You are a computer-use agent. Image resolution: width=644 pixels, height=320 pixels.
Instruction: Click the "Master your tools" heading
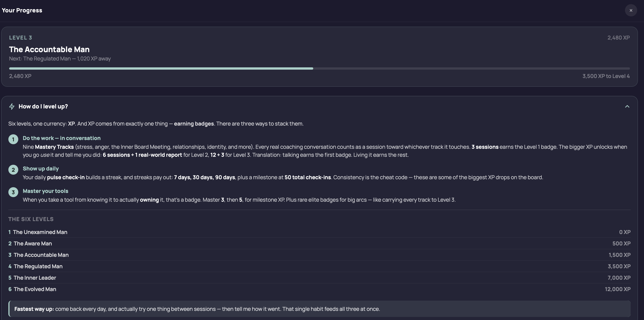(x=45, y=191)
